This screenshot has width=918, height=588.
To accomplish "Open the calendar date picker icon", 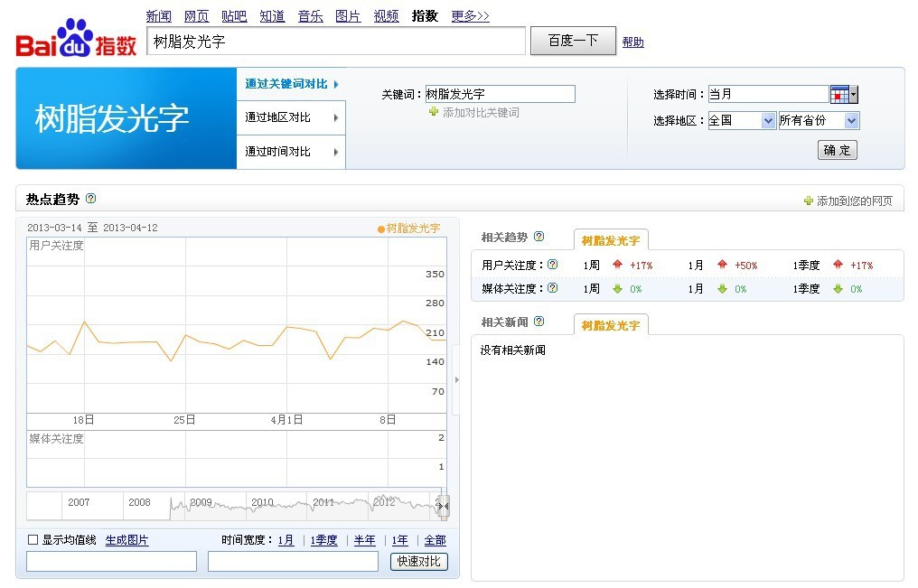I will pyautogui.click(x=839, y=94).
